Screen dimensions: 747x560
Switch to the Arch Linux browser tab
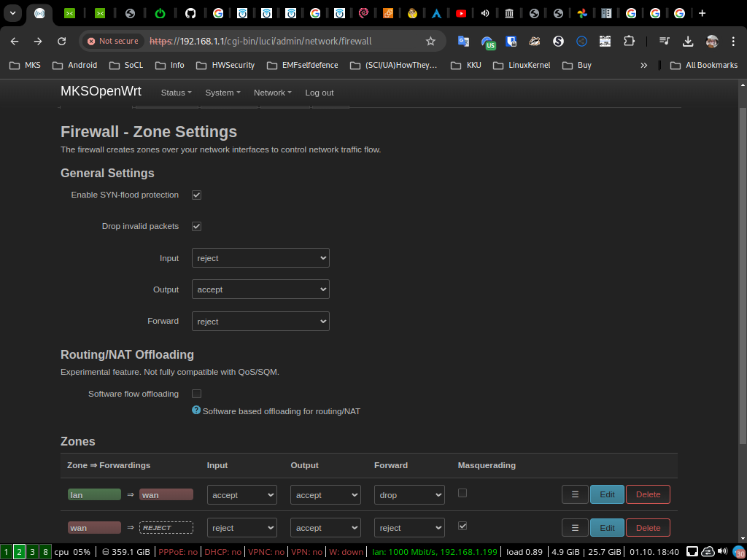436,13
